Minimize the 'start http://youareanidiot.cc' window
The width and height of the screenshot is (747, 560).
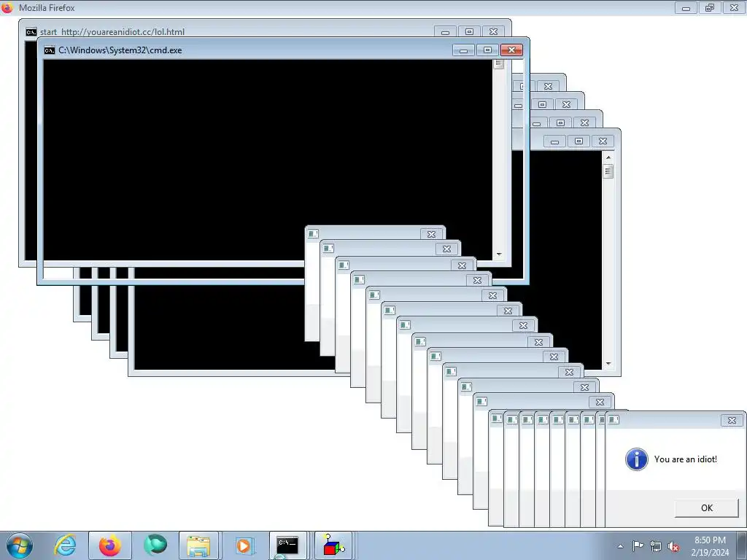click(x=445, y=32)
